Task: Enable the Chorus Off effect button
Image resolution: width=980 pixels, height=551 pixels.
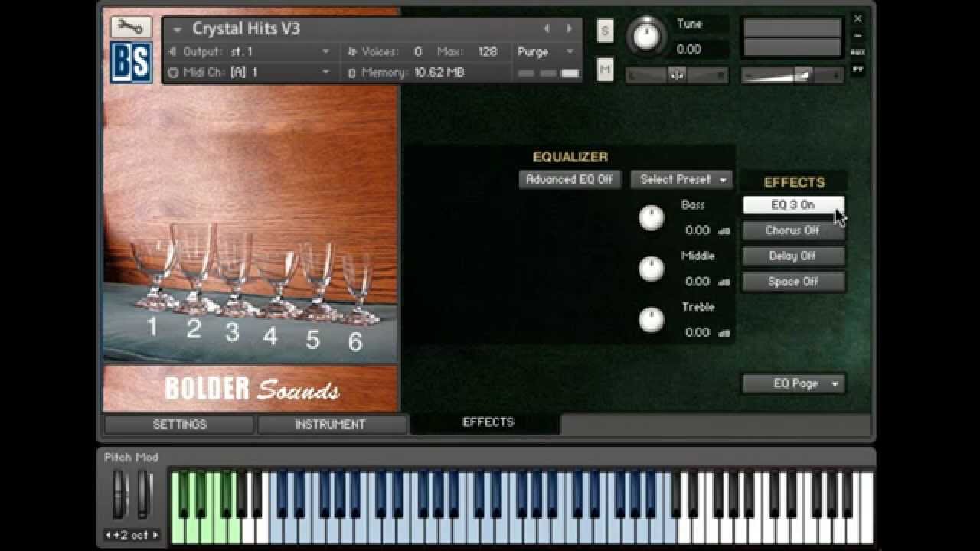Action: pos(793,230)
